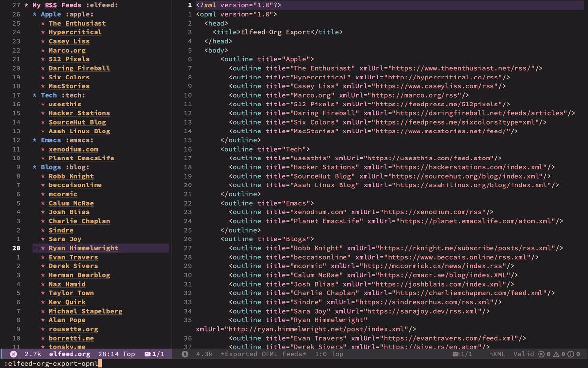Open The Enthusiast feed link
This screenshot has height=368, width=588.
(x=77, y=23)
